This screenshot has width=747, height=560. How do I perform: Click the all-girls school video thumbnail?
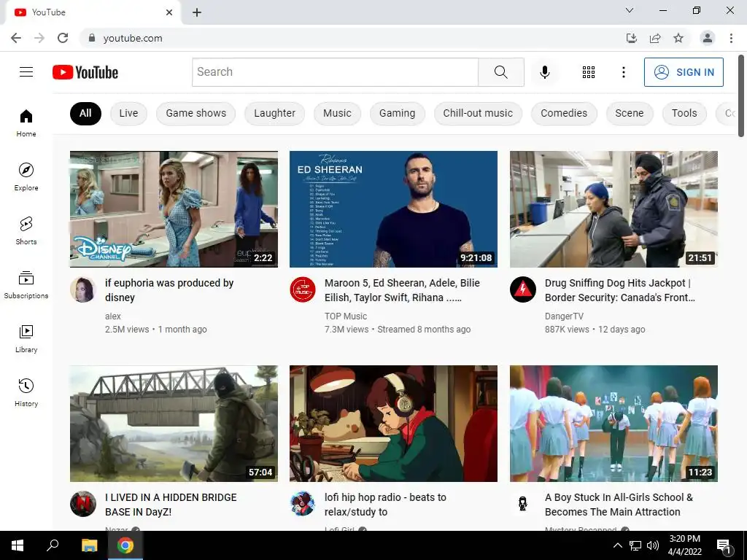[614, 424]
